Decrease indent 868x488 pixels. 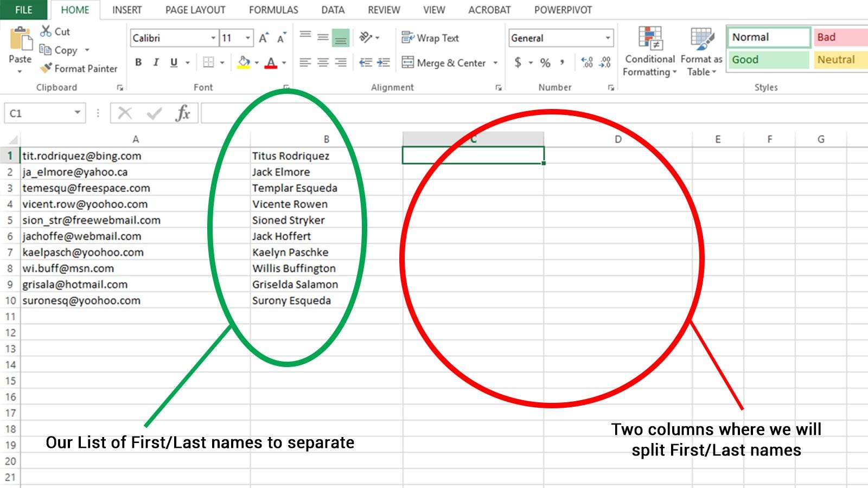[366, 62]
